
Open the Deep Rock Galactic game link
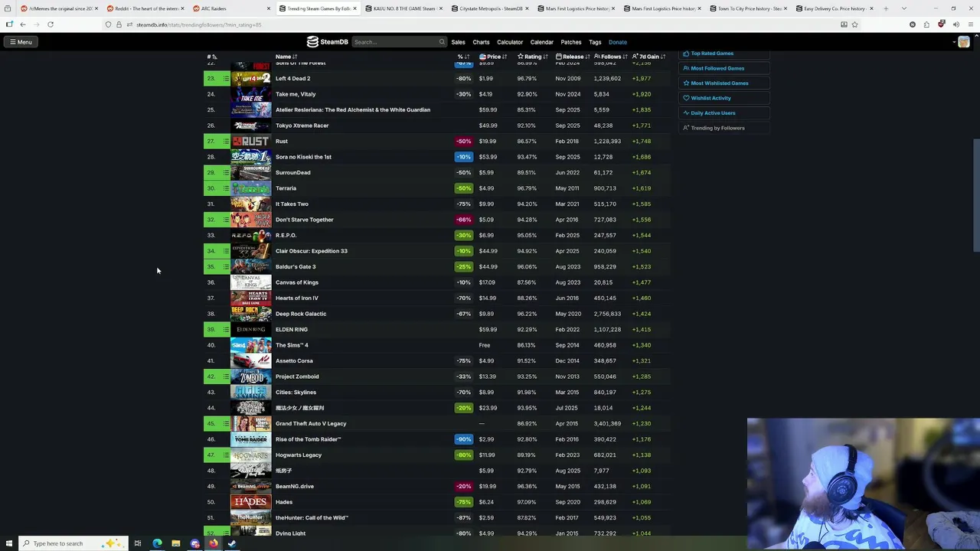pos(301,314)
